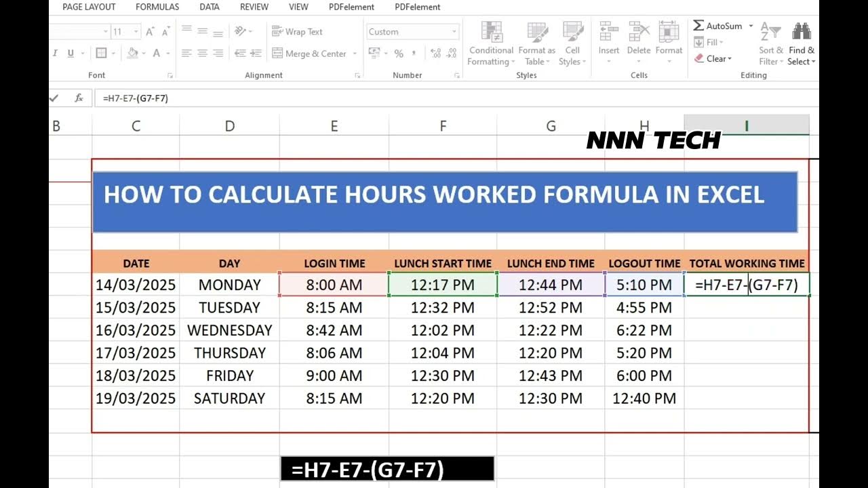Open the Clear menu

(x=713, y=59)
